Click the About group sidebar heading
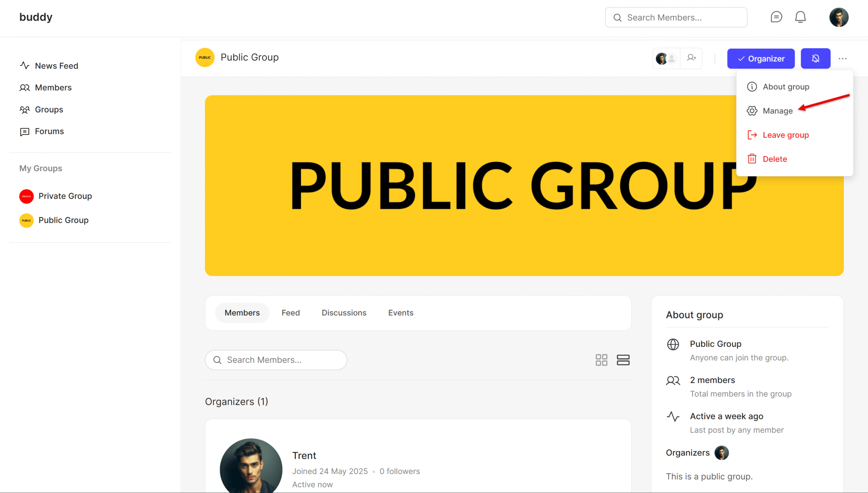Screen dimensions: 868x493 694,315
